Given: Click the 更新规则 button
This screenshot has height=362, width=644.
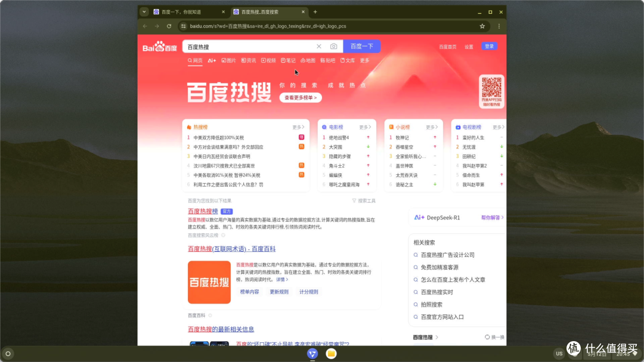Looking at the screenshot, I should click(279, 292).
